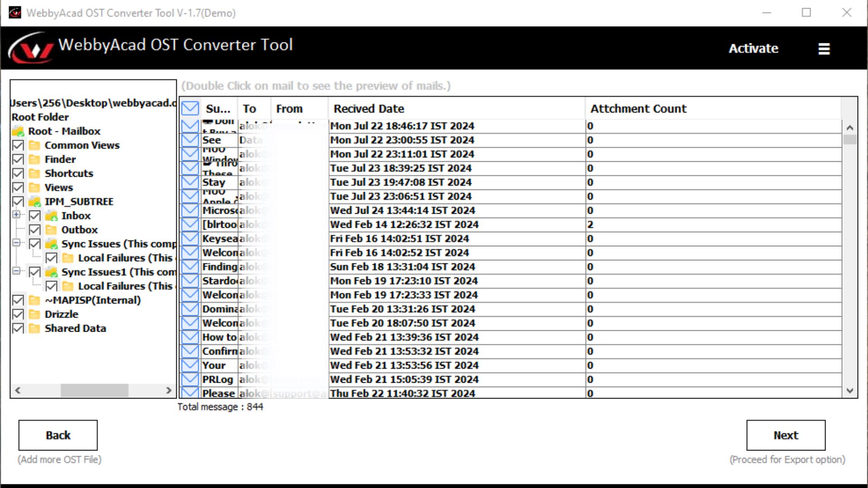Click envelope icon of the PRLog row

pos(190,379)
